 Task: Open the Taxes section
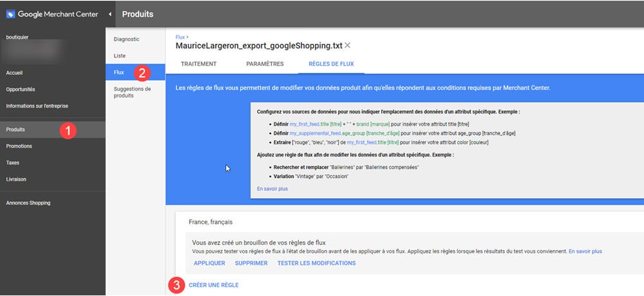[x=12, y=163]
